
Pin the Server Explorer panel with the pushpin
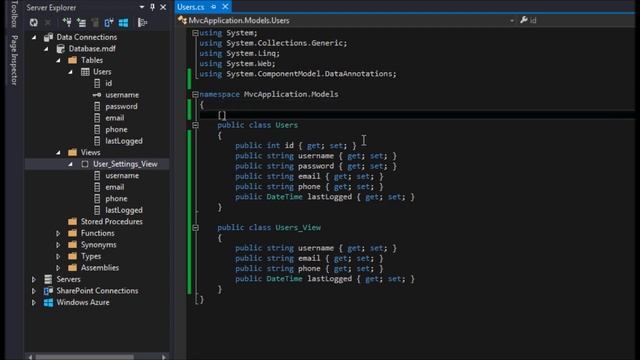click(x=152, y=7)
